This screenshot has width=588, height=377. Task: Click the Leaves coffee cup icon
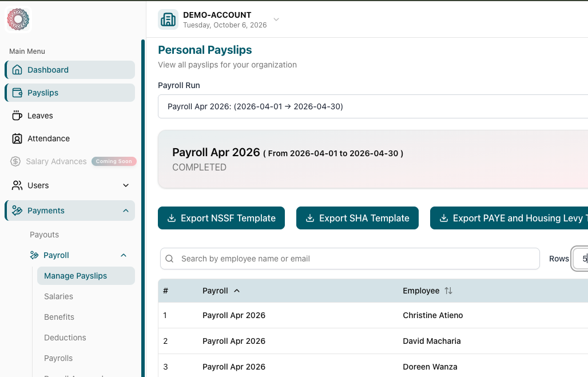click(x=17, y=116)
